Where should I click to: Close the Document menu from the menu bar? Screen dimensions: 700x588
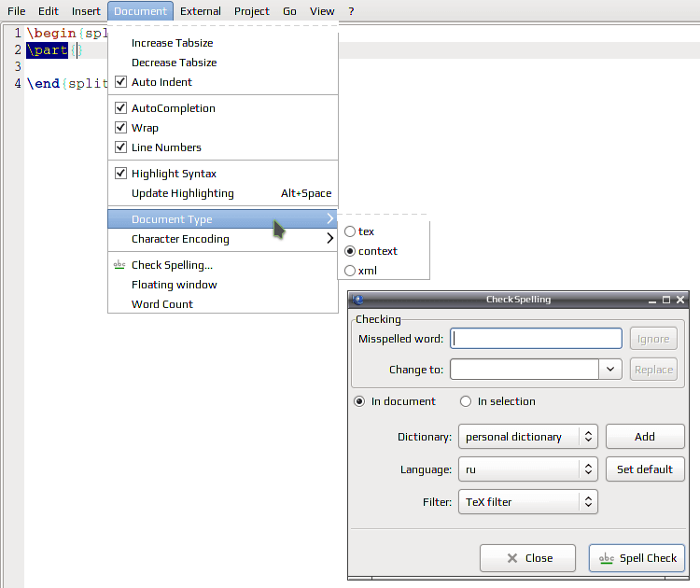click(140, 11)
